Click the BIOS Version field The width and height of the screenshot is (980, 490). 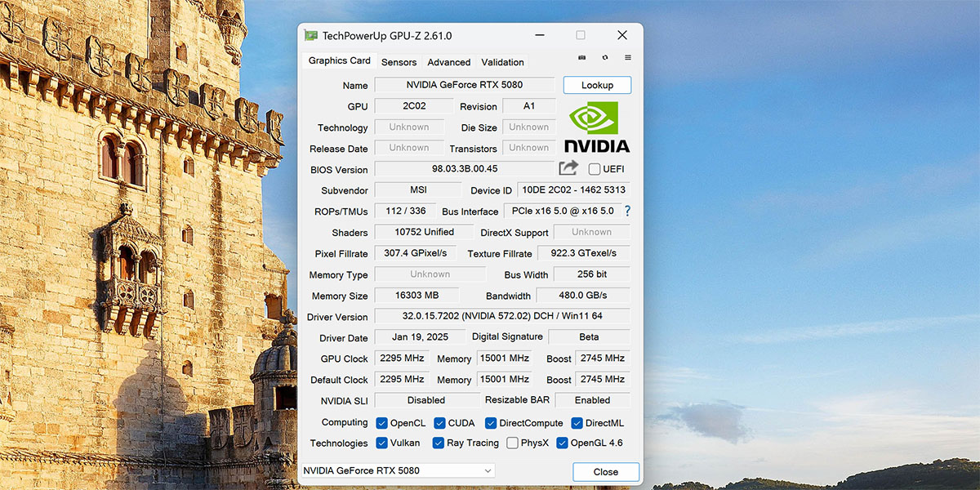(x=464, y=169)
